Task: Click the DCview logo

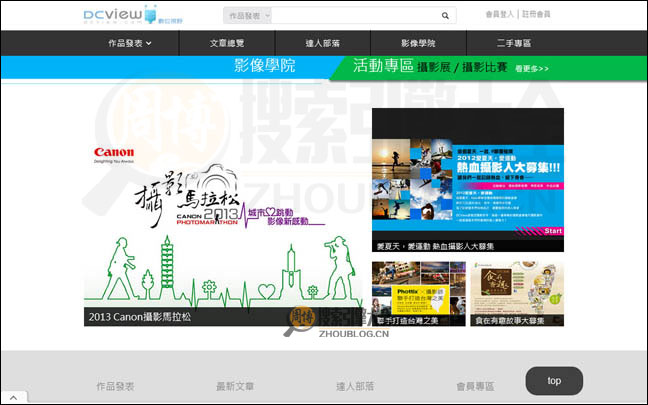Action: [x=133, y=15]
